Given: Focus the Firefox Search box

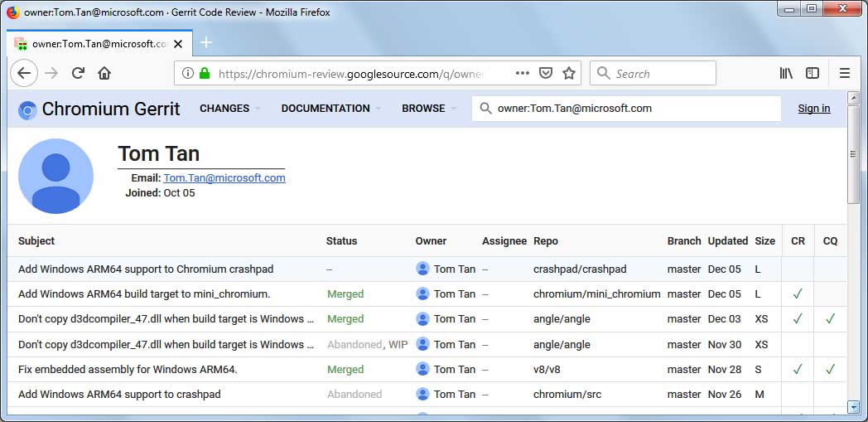Looking at the screenshot, I should 653,73.
